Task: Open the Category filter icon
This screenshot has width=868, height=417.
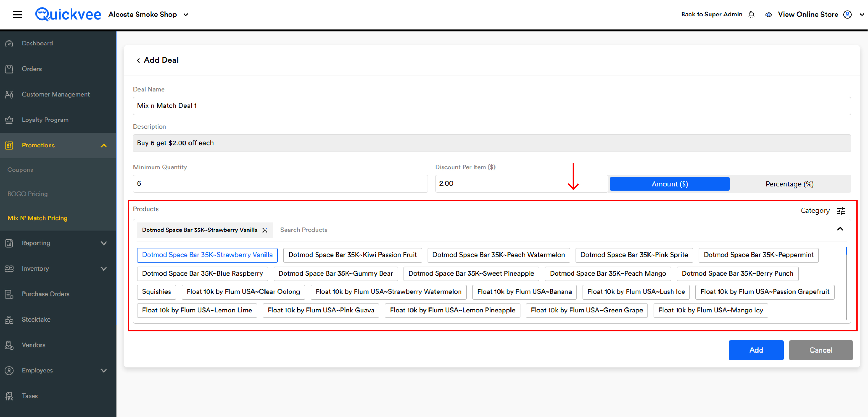Action: pos(841,211)
